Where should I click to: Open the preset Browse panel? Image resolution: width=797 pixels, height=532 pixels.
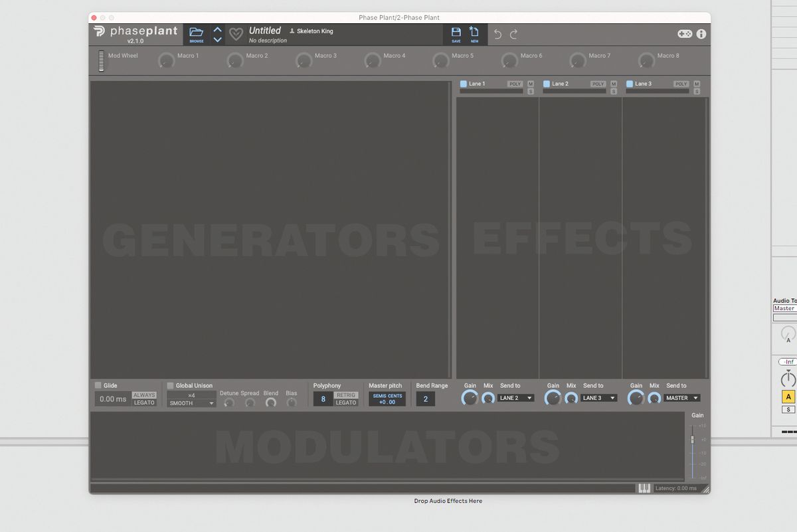pyautogui.click(x=196, y=33)
